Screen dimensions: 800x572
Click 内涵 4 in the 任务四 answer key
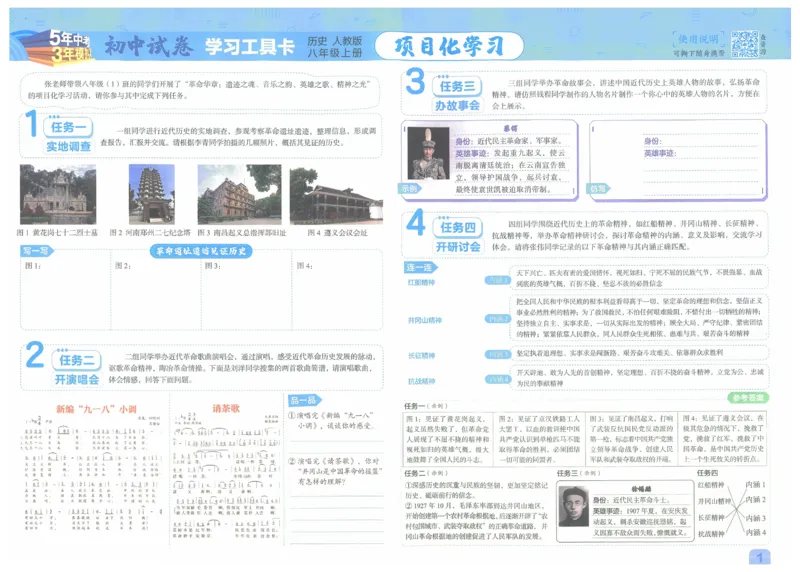756,532
